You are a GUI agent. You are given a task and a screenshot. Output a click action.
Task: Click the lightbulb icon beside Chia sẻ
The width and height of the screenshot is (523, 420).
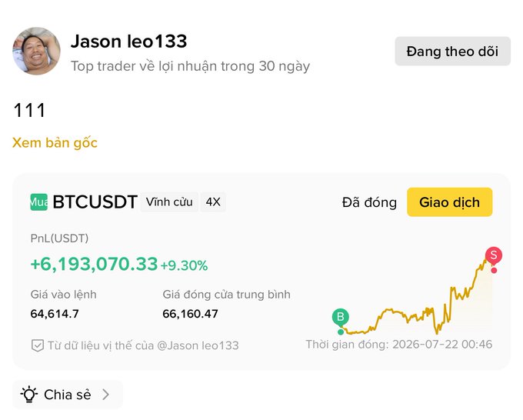coord(29,395)
